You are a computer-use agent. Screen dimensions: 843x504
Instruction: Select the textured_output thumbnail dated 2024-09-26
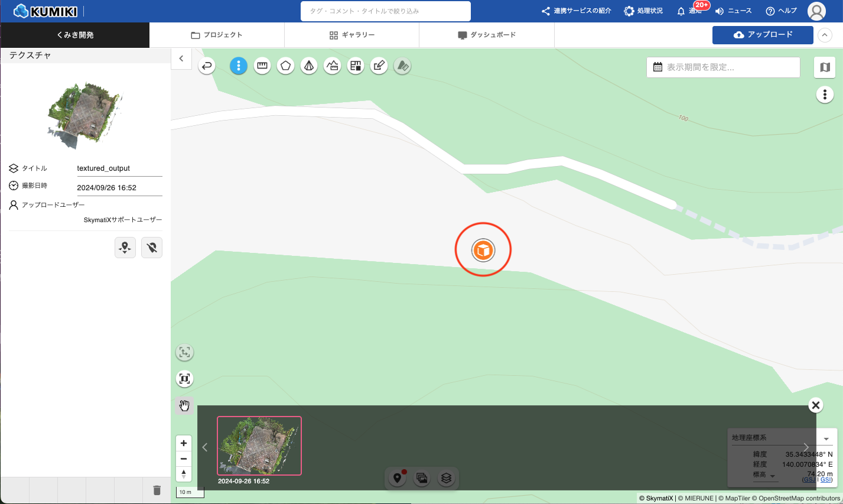click(x=259, y=446)
